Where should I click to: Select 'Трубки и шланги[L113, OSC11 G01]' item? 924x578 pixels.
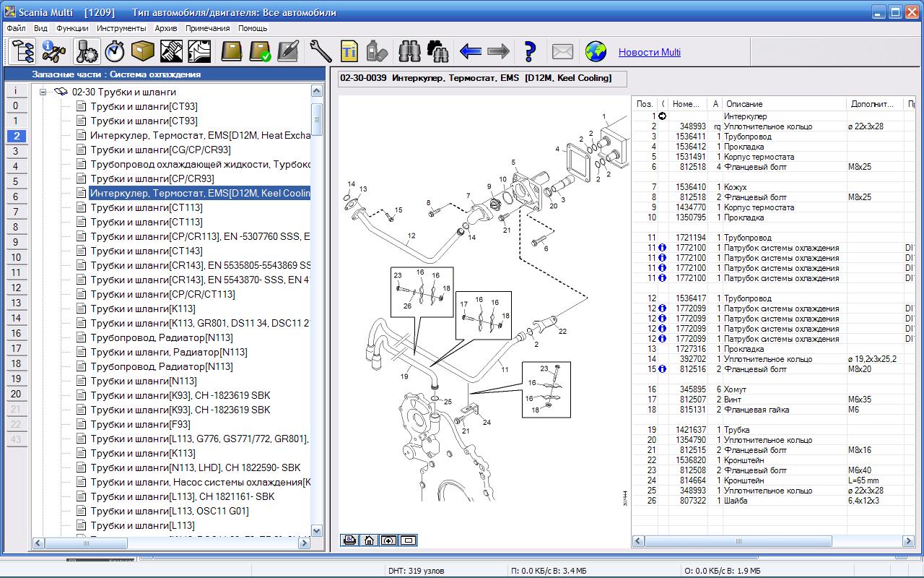pos(170,511)
